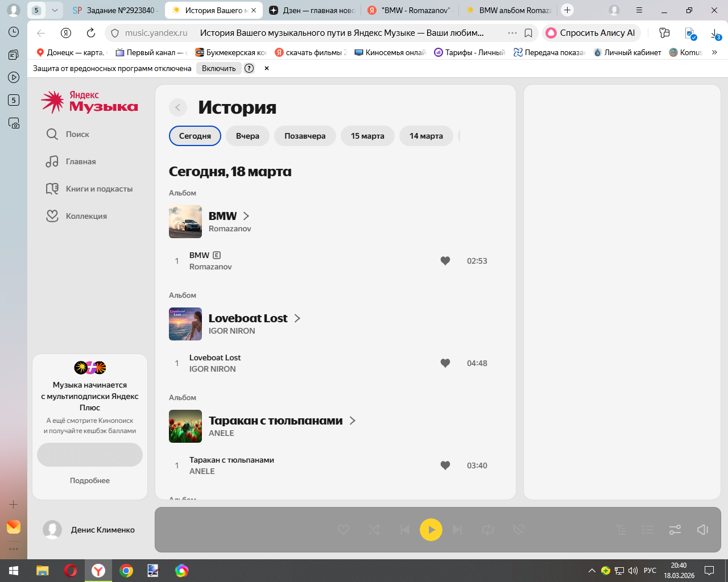728x582 pixels.
Task: Open the play queue list in player
Action: click(x=648, y=530)
